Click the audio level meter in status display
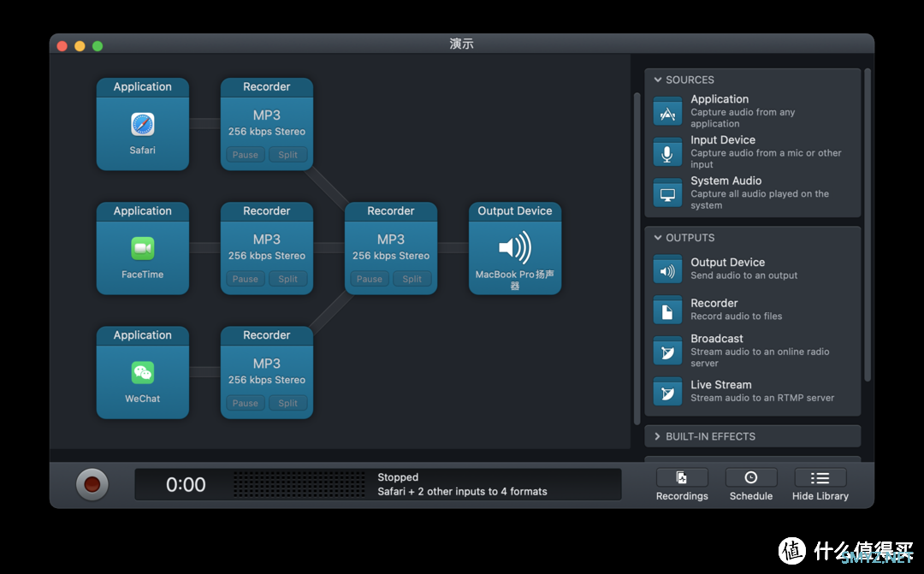The width and height of the screenshot is (924, 574). (299, 484)
